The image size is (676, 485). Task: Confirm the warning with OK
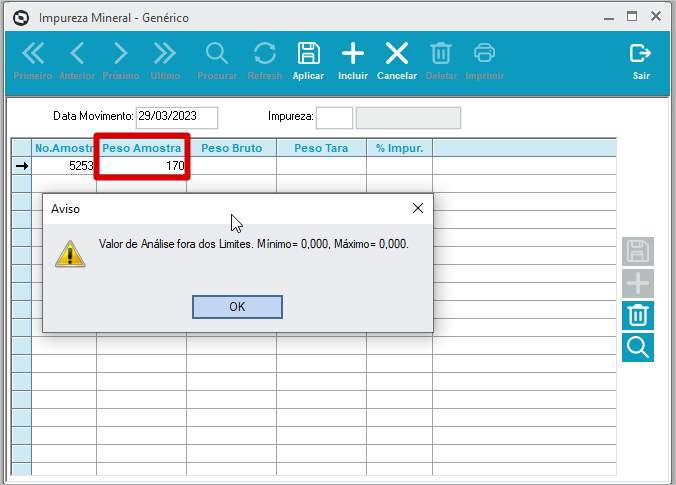click(237, 307)
